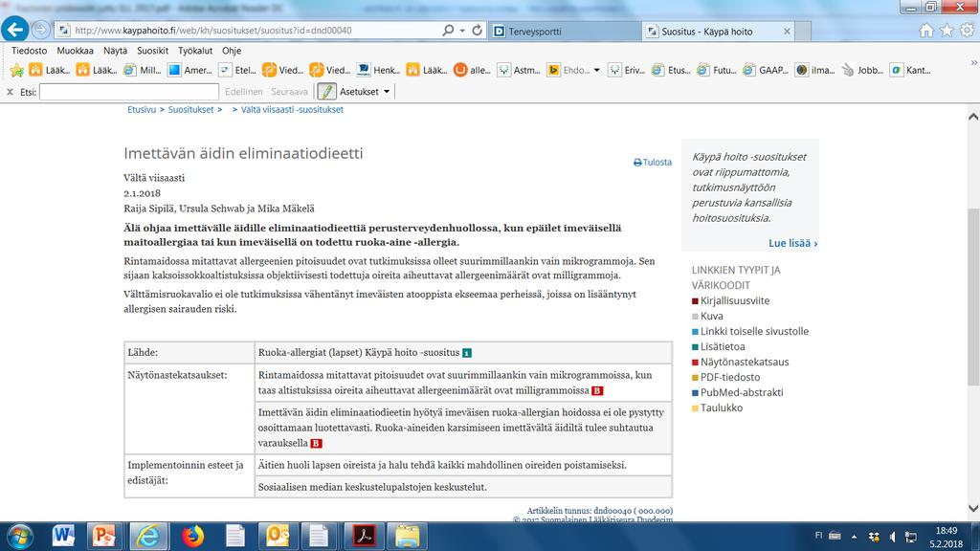
Task: Show more favorites with chevron
Action: [973, 62]
